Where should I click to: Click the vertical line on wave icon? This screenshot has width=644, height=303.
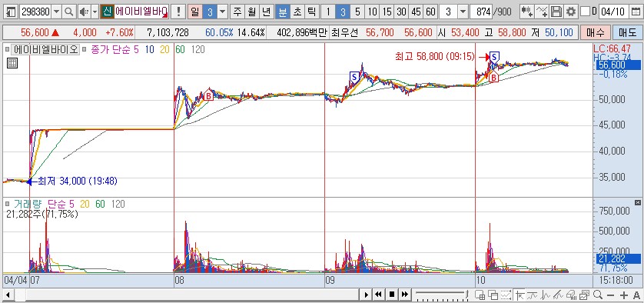pyautogui.click(x=546, y=295)
